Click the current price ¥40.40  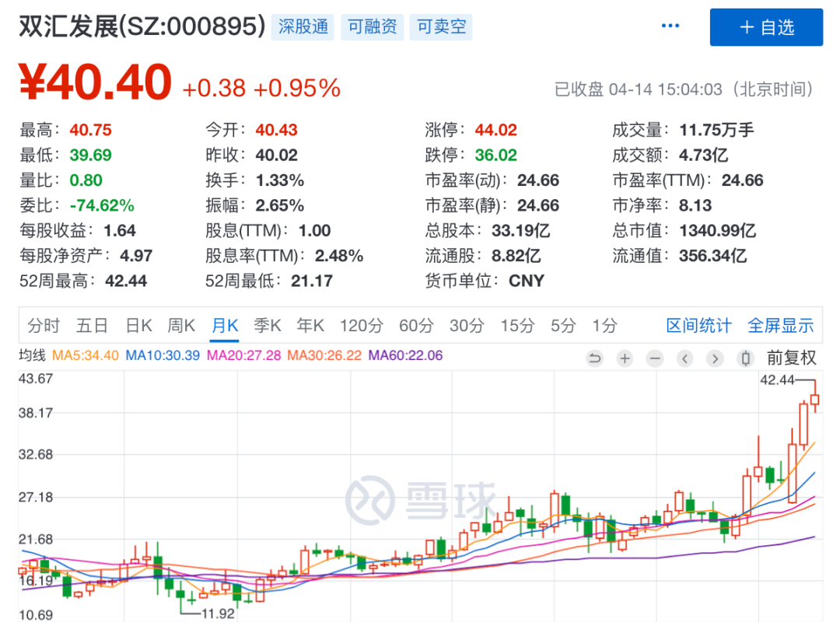point(95,82)
